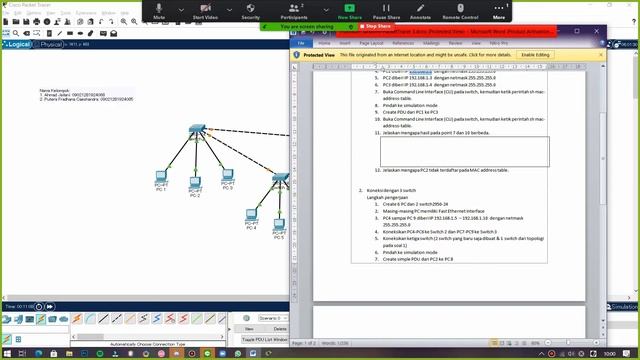
Task: Click New Share in Zoom toolbar
Action: (350, 11)
